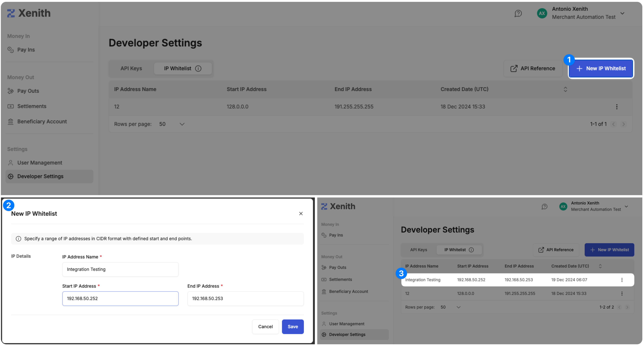The image size is (644, 347).
Task: Click the Start IP Address input field
Action: 120,298
